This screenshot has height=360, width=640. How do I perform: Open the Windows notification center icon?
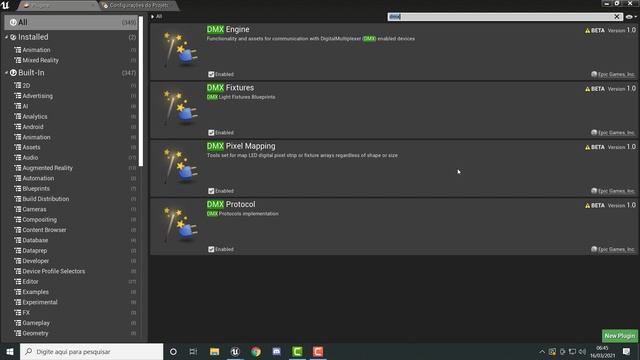627,351
